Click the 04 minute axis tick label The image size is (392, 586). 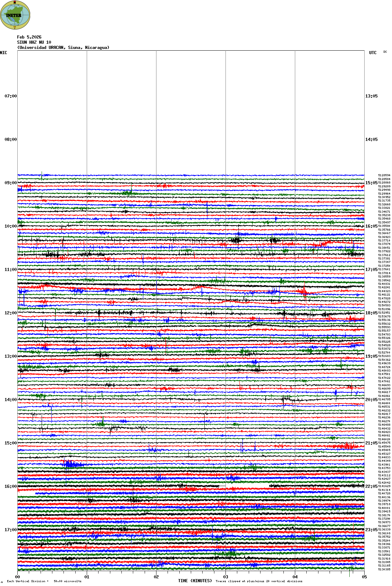coord(295,577)
